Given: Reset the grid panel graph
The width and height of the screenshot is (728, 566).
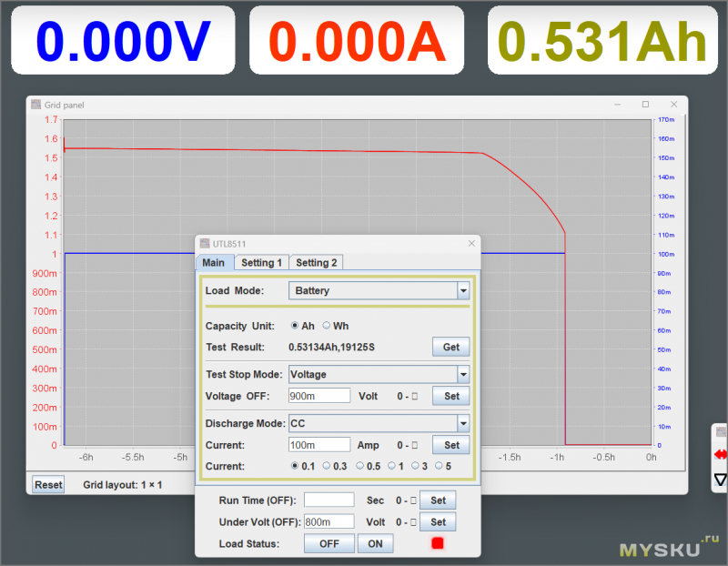Looking at the screenshot, I should (48, 485).
